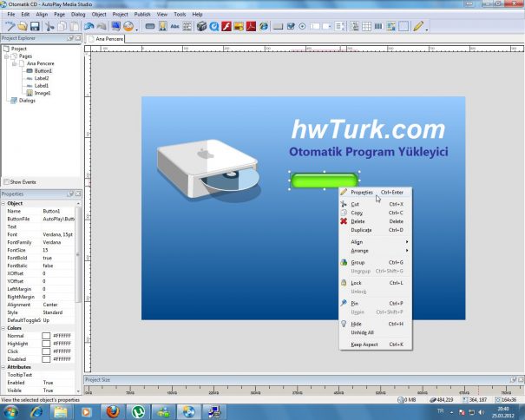Open uTorrent from the taskbar

click(138, 412)
